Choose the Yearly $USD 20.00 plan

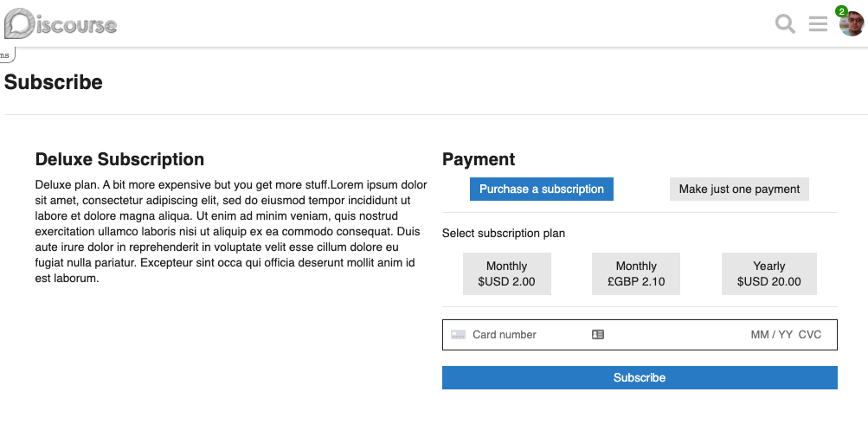[x=768, y=274]
